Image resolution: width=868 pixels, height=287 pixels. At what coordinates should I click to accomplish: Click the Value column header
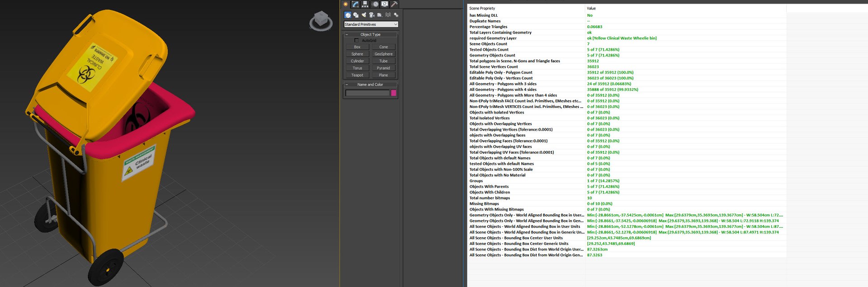point(685,8)
